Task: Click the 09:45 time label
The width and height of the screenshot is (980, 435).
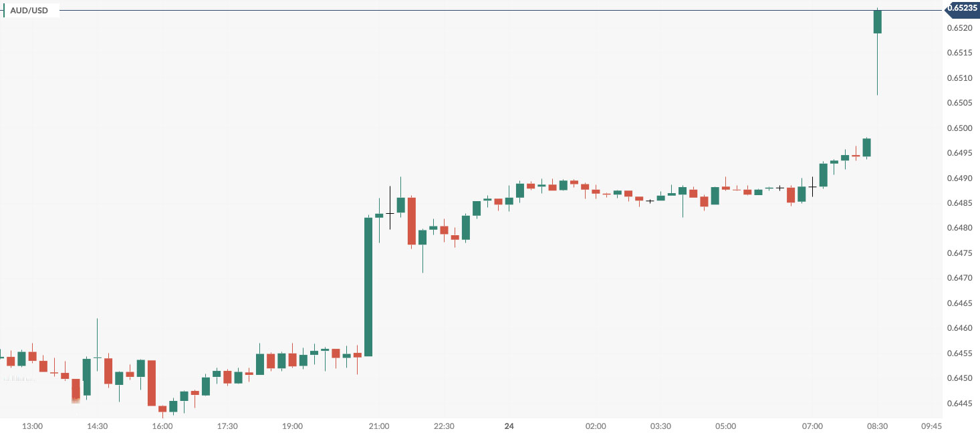Action: pos(931,426)
